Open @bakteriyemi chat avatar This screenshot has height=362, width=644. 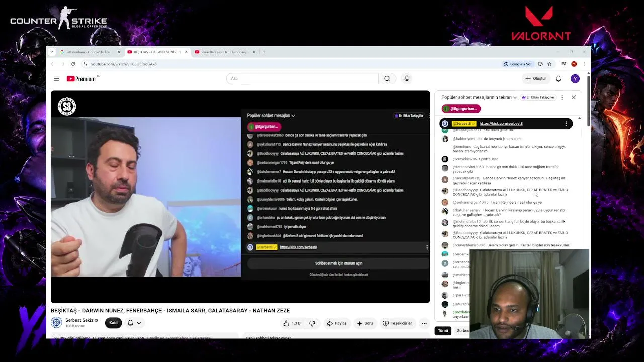point(445,139)
